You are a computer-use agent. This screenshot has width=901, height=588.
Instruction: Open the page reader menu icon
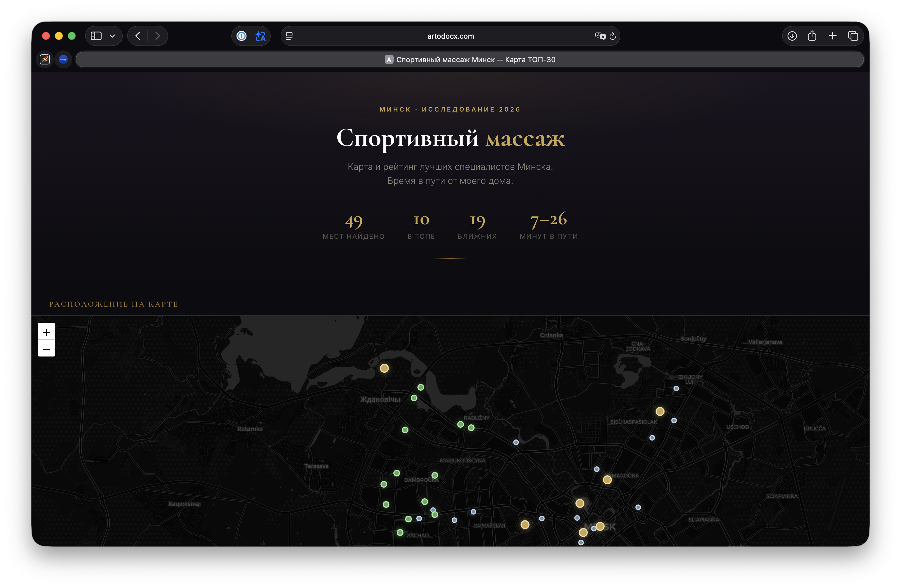click(x=289, y=36)
